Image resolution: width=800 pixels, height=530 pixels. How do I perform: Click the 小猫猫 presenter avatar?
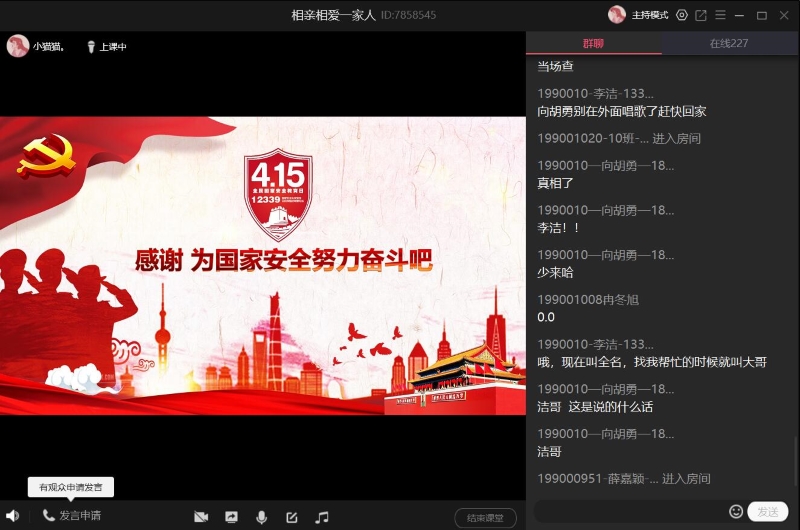pyautogui.click(x=17, y=46)
